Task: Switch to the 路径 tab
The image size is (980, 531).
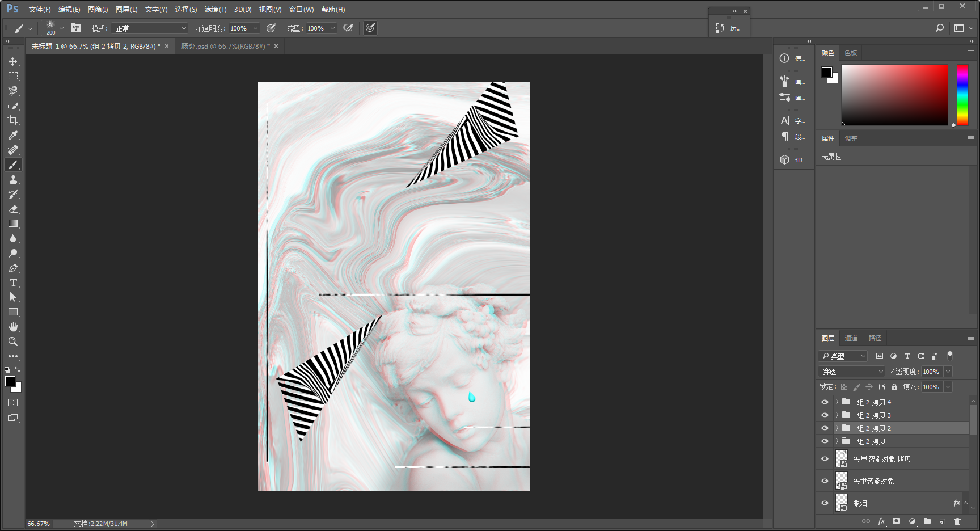Action: tap(875, 338)
